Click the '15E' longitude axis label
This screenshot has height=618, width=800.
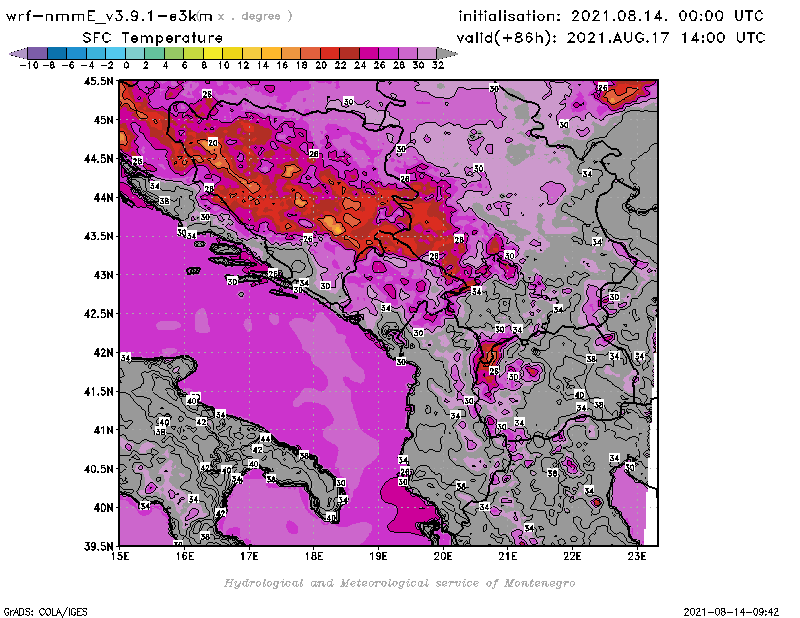[120, 556]
